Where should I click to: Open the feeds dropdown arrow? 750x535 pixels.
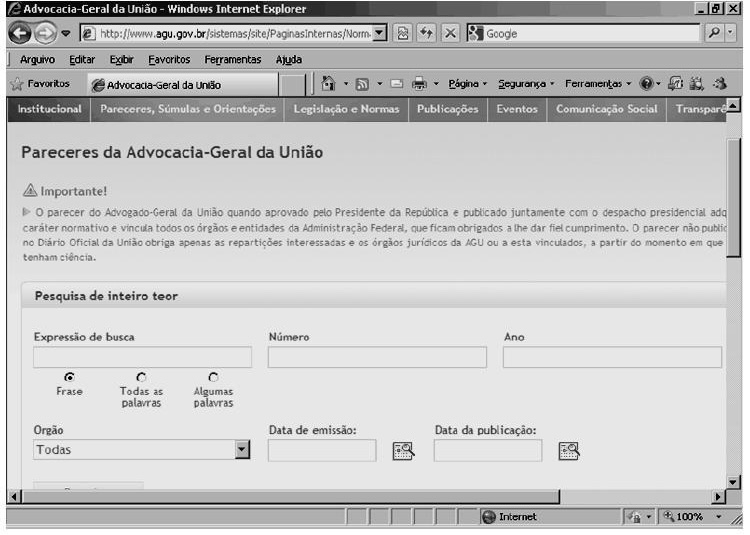tap(380, 84)
